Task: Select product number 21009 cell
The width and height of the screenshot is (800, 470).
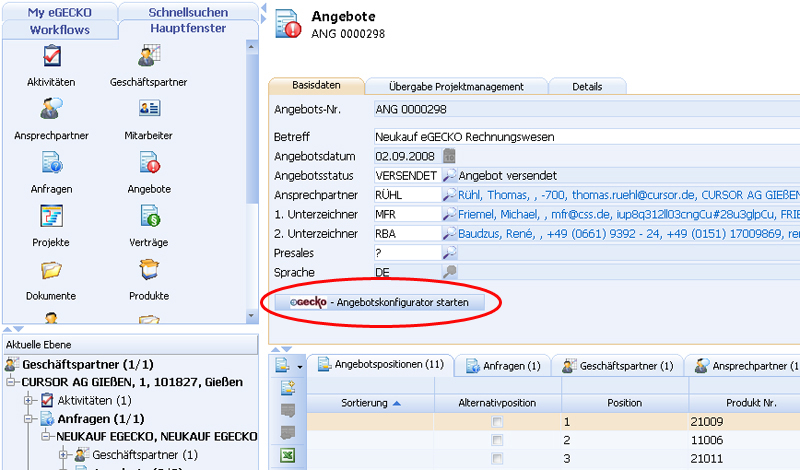Action: (x=744, y=422)
